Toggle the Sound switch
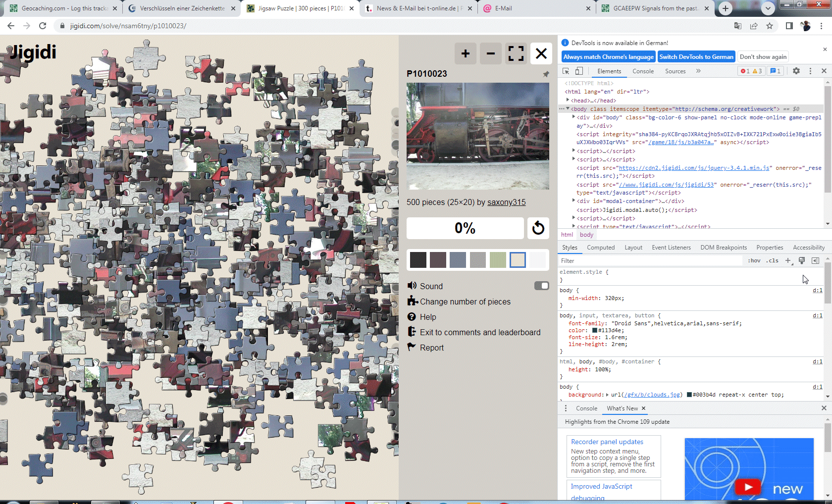 542,286
